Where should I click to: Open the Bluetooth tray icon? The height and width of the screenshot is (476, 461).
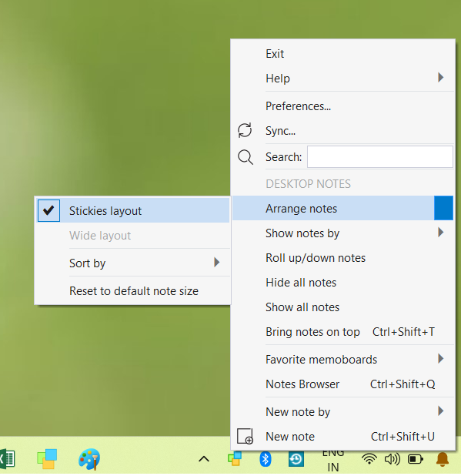(x=266, y=459)
